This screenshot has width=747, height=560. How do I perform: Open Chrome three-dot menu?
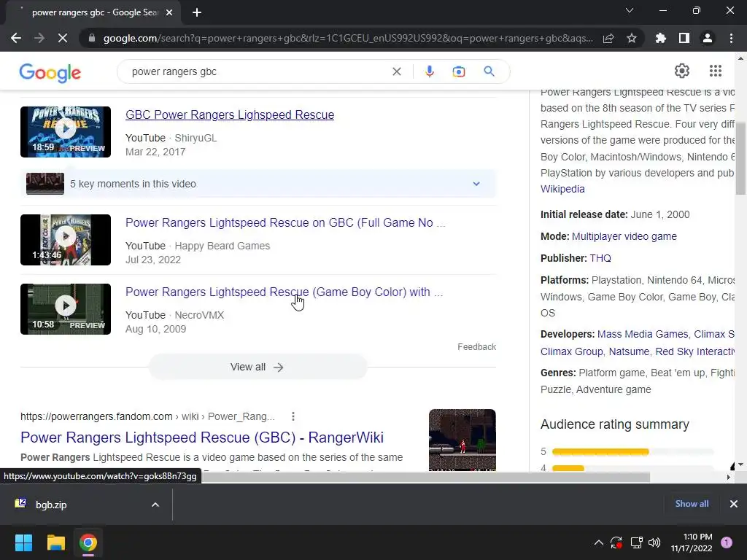click(x=731, y=38)
